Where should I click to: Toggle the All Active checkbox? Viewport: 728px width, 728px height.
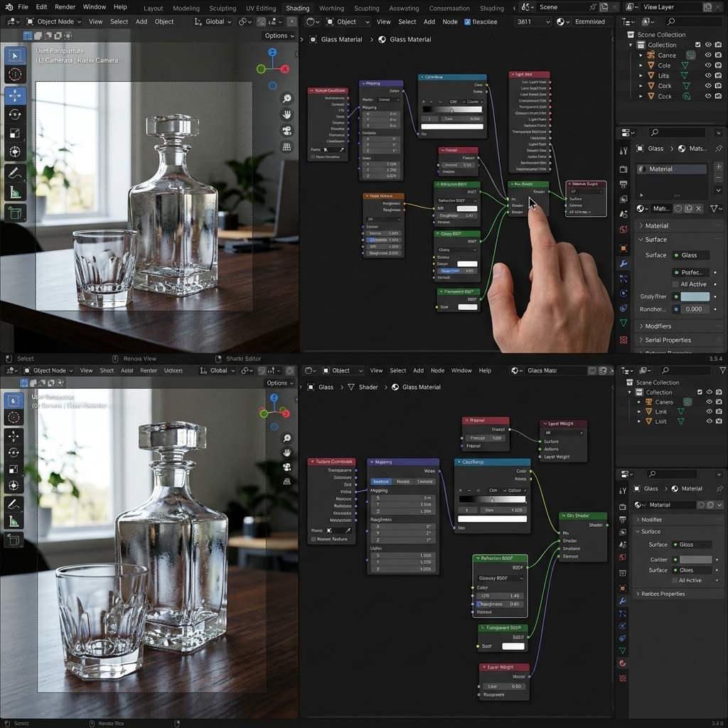pyautogui.click(x=675, y=284)
